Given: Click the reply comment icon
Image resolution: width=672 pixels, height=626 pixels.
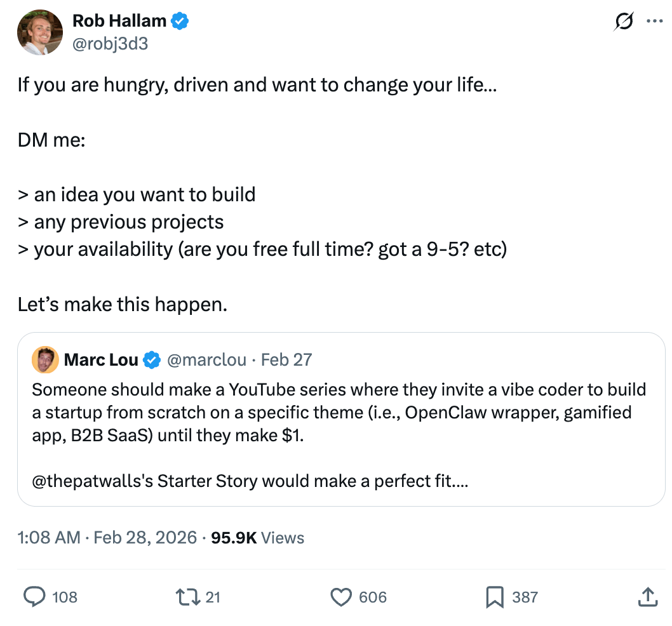Looking at the screenshot, I should pos(34,597).
